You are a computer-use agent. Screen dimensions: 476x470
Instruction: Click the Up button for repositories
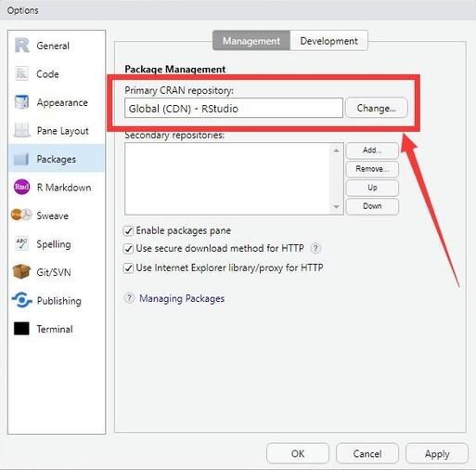click(372, 188)
